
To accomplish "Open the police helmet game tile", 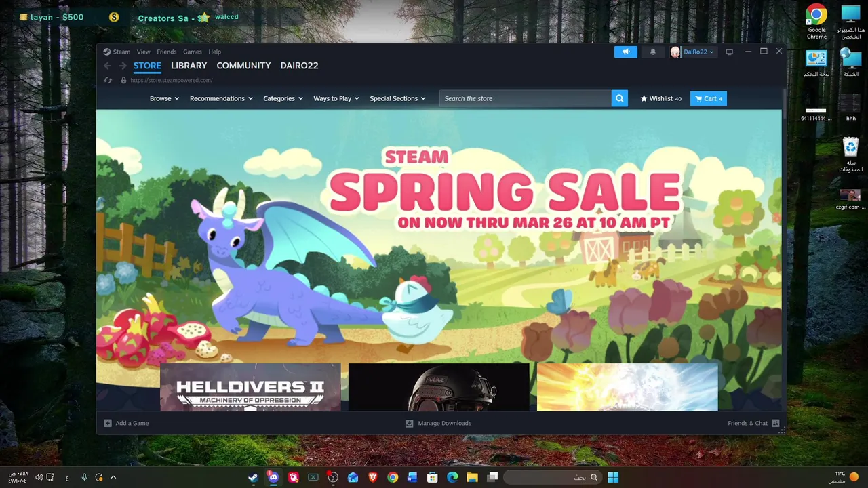I will click(x=439, y=387).
